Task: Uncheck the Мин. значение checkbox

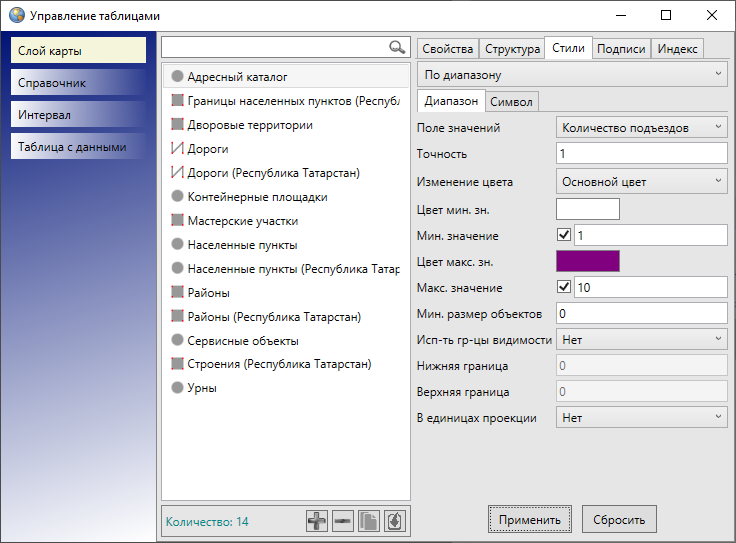Action: click(x=564, y=235)
